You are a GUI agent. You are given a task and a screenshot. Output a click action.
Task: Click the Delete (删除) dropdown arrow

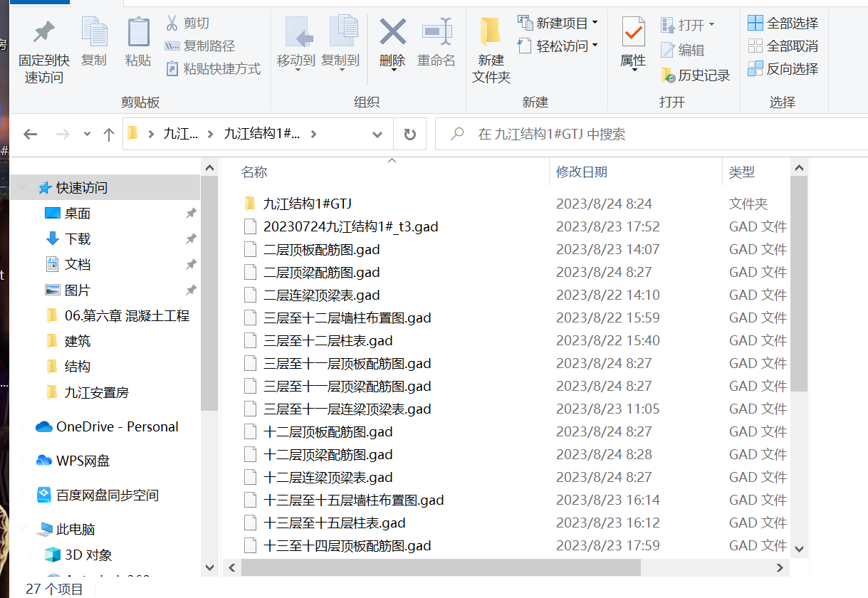point(392,71)
